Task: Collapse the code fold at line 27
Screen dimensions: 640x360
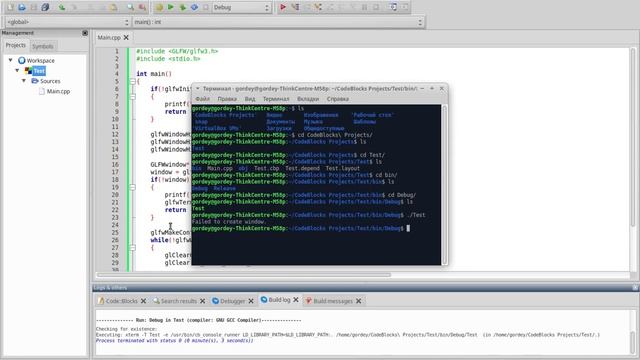Action: pyautogui.click(x=133, y=247)
